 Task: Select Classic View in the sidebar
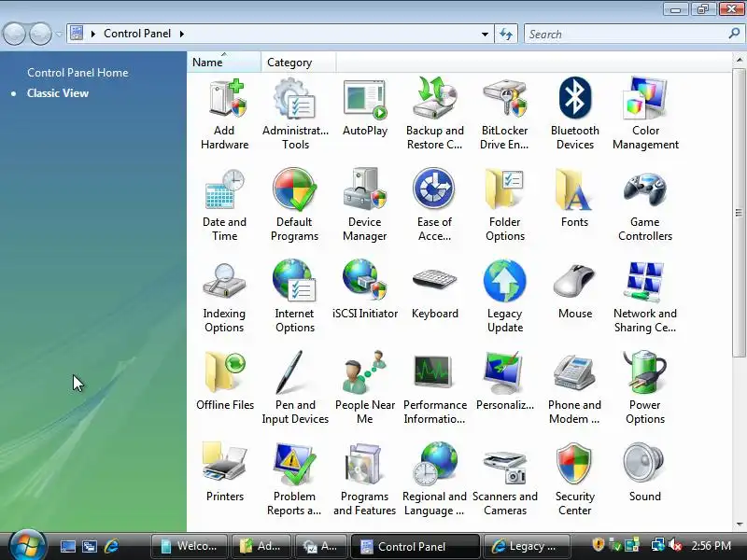pos(58,93)
